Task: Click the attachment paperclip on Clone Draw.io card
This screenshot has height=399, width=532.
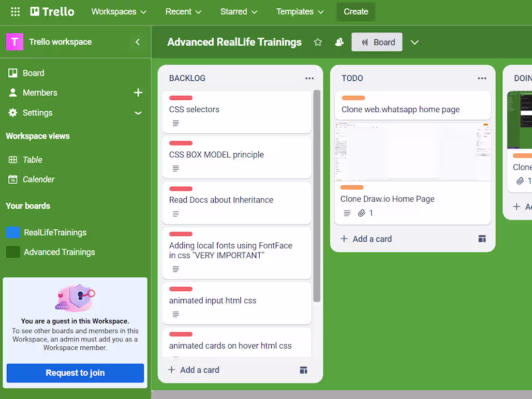Action: tap(363, 213)
